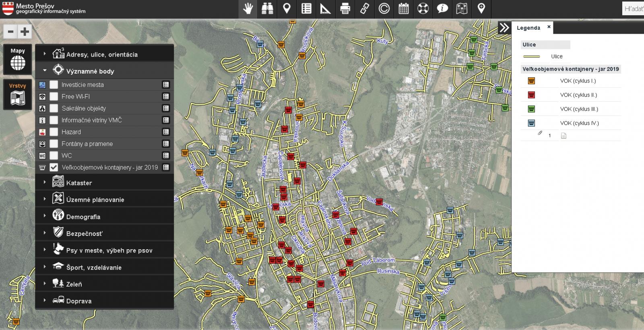The image size is (644, 330).
Task: Select the triangle ruler measure tool
Action: coord(326,8)
